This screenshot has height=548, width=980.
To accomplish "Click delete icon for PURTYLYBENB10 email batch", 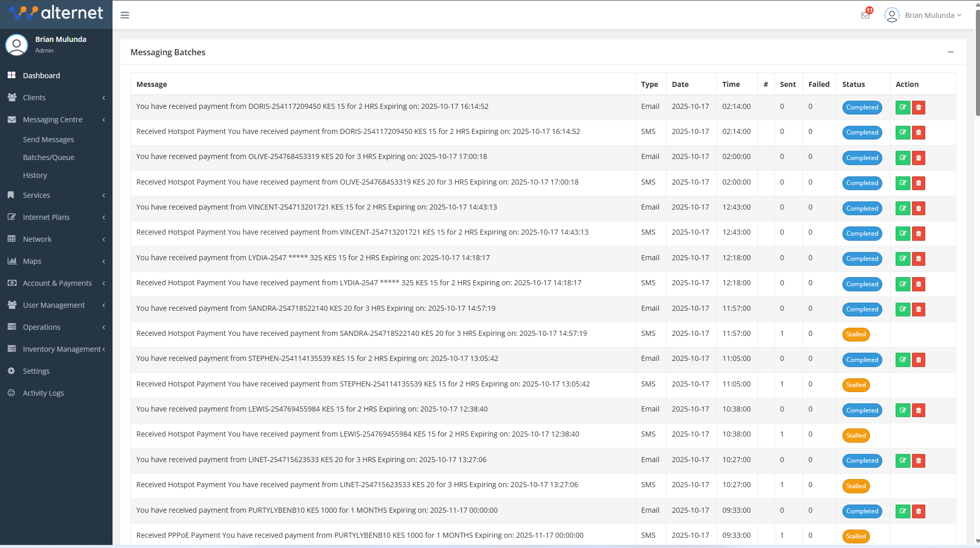I will (919, 511).
